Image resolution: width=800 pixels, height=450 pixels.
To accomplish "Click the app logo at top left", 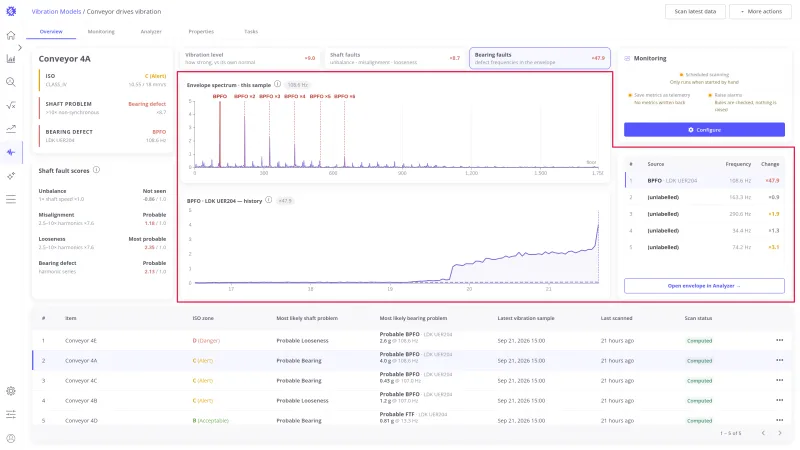I will click(x=11, y=11).
